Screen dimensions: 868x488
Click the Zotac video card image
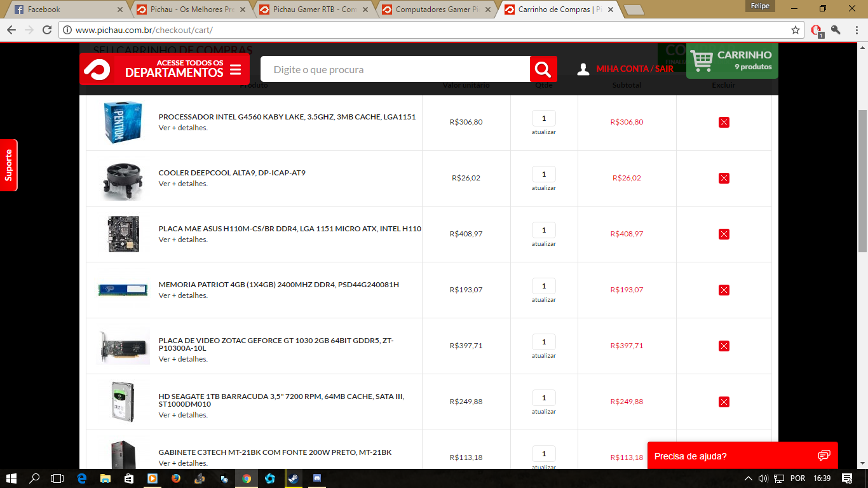(123, 347)
